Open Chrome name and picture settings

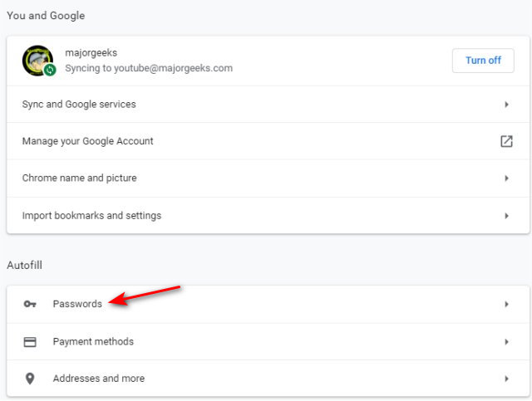pos(268,178)
